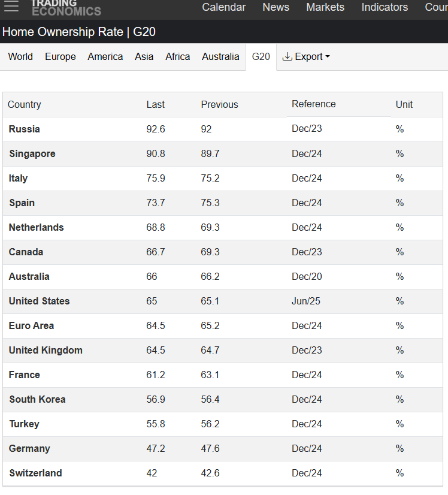Viewport: 448px width, 495px height.
Task: Sort table by Reference column header
Action: click(x=314, y=104)
